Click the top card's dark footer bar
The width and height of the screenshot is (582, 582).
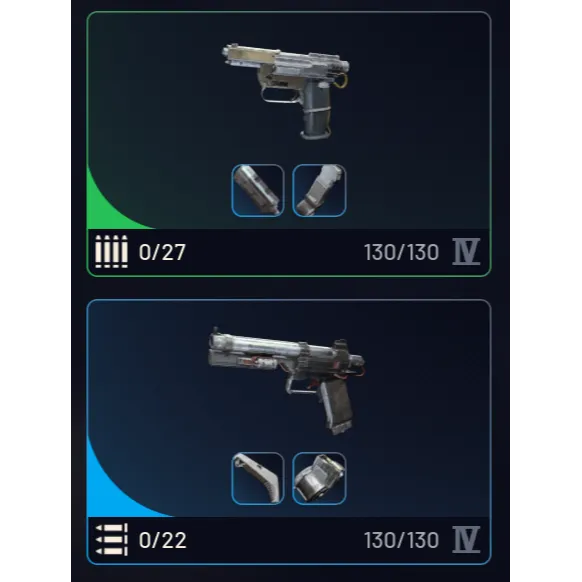[289, 252]
